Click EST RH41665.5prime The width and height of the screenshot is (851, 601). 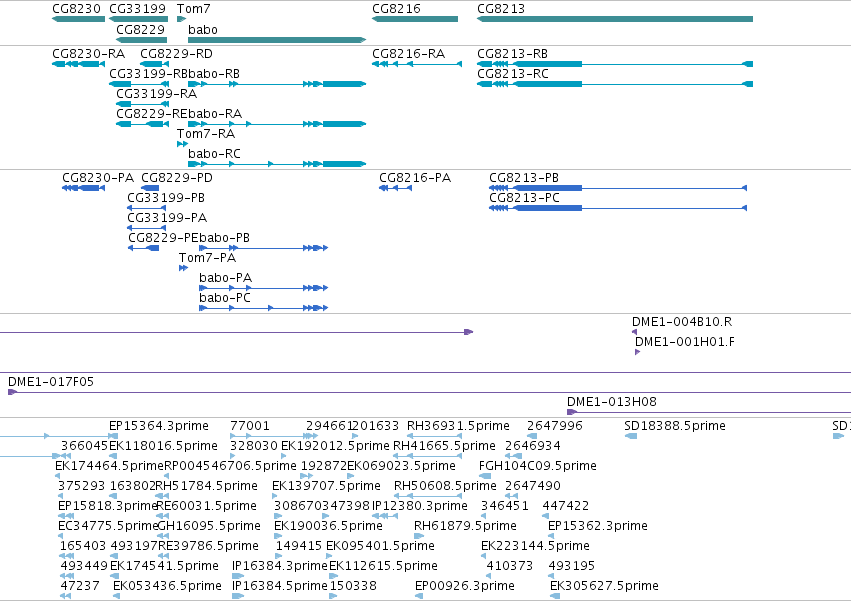pyautogui.click(x=444, y=446)
